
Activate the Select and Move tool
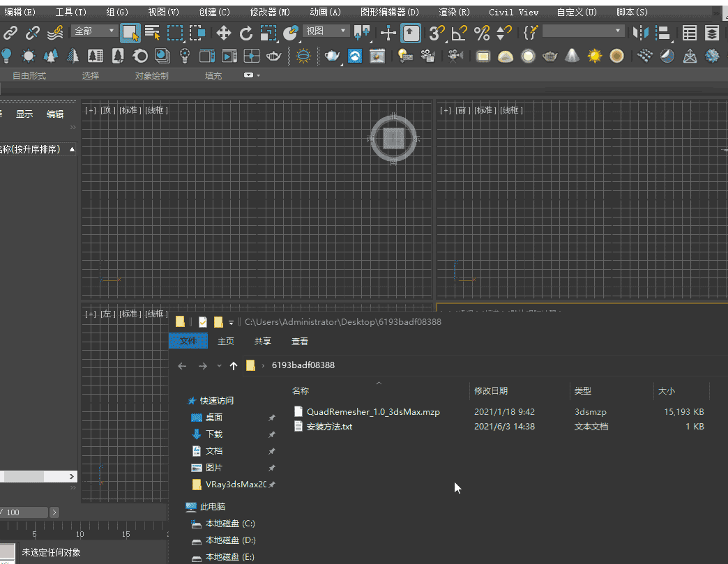point(224,33)
